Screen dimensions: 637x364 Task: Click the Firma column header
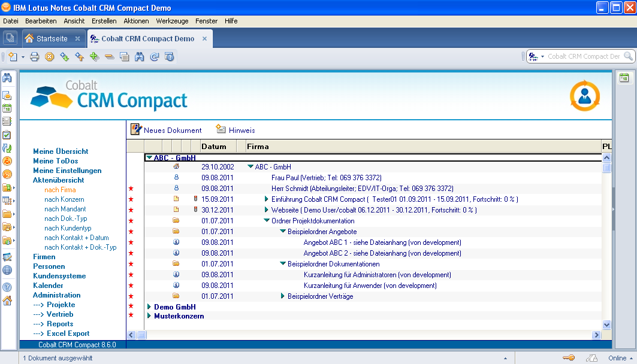pyautogui.click(x=424, y=147)
